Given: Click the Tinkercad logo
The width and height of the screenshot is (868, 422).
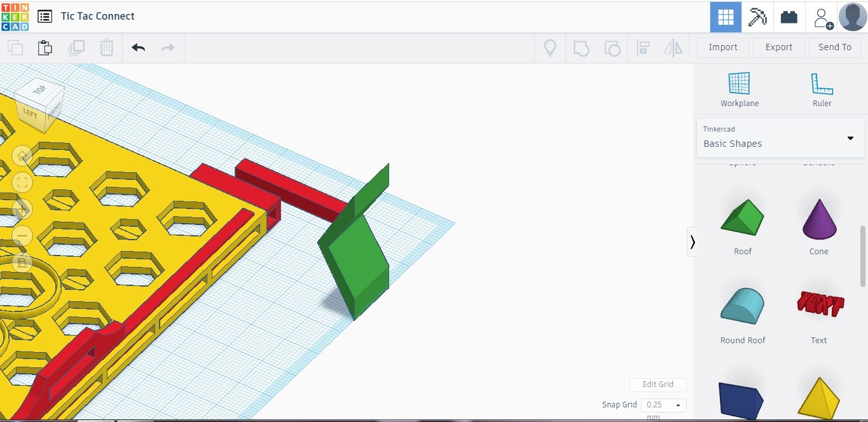Looking at the screenshot, I should pyautogui.click(x=15, y=17).
